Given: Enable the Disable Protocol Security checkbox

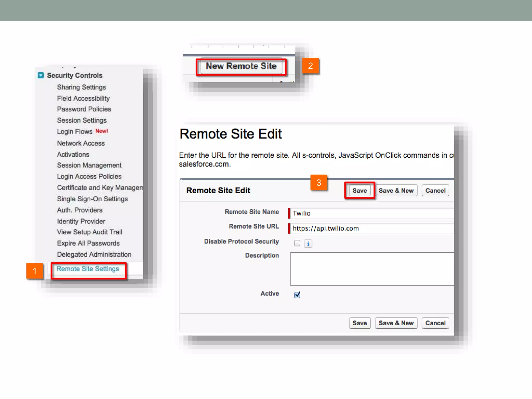Looking at the screenshot, I should [297, 243].
